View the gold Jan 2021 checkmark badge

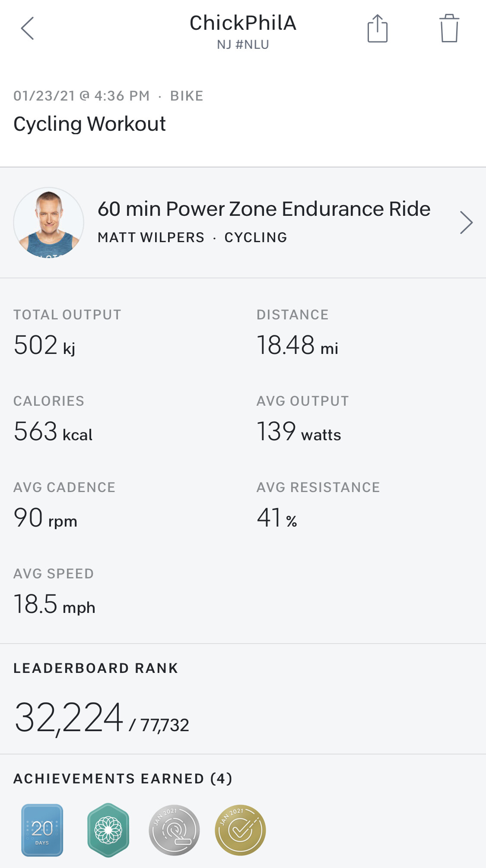point(240,830)
